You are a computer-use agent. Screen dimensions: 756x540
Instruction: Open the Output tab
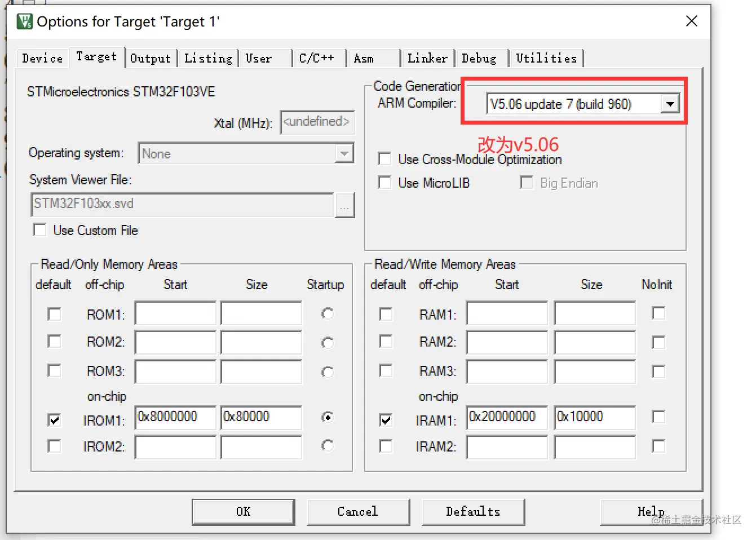pyautogui.click(x=150, y=59)
